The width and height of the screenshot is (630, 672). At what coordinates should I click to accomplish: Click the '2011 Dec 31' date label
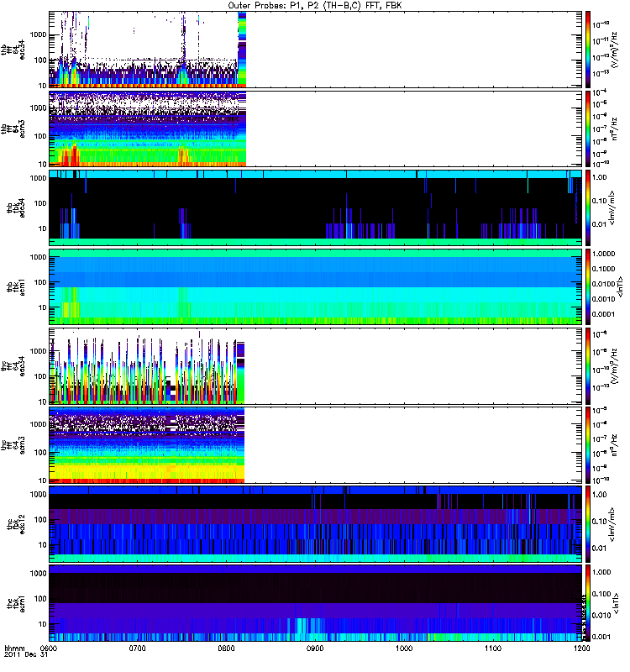coord(26,654)
